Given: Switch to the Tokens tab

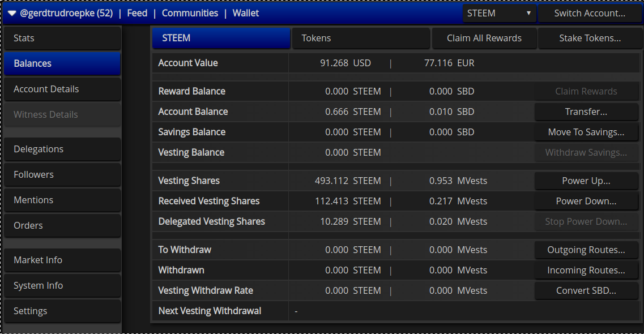Looking at the screenshot, I should click(361, 38).
